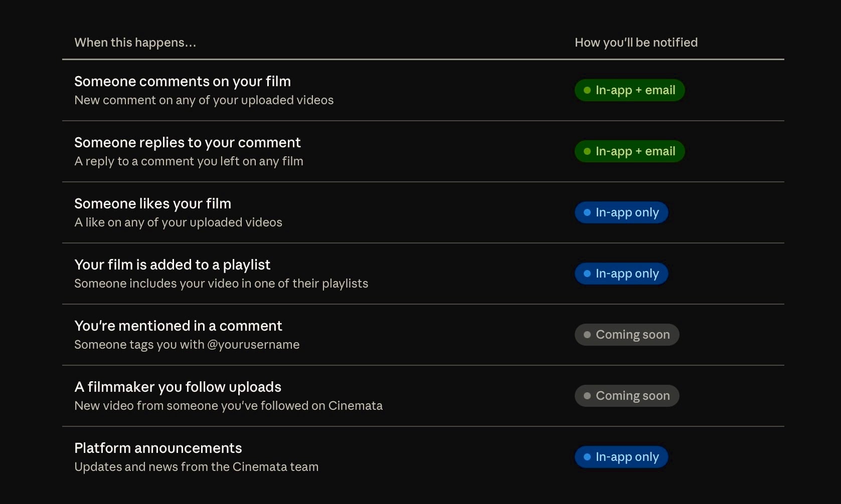The height and width of the screenshot is (504, 841).
Task: Click 'New video from someone you've followed' description
Action: (x=228, y=406)
